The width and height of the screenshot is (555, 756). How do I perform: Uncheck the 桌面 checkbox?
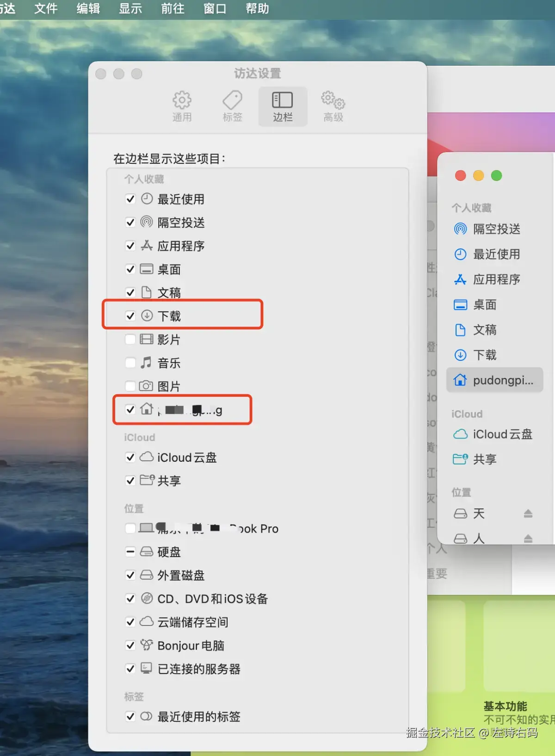click(x=130, y=269)
